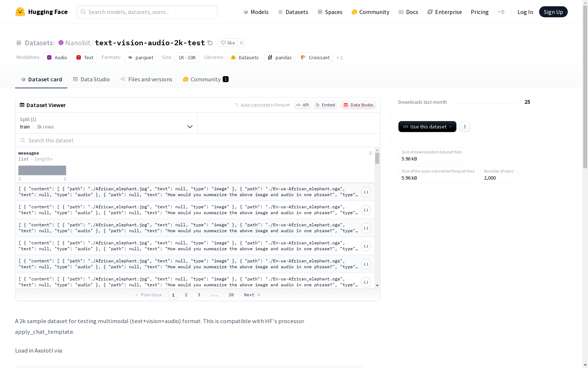Click the Hugging Face logo icon
This screenshot has height=368, width=588.
pyautogui.click(x=20, y=12)
